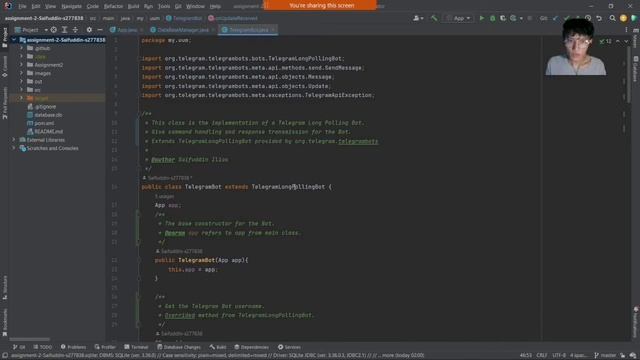Open the user account dropdown in toolbar

tap(418, 18)
